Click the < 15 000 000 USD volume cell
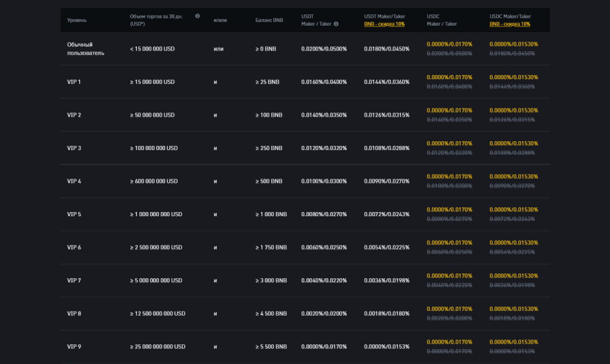Viewport: 610px width, 364px height. click(152, 49)
